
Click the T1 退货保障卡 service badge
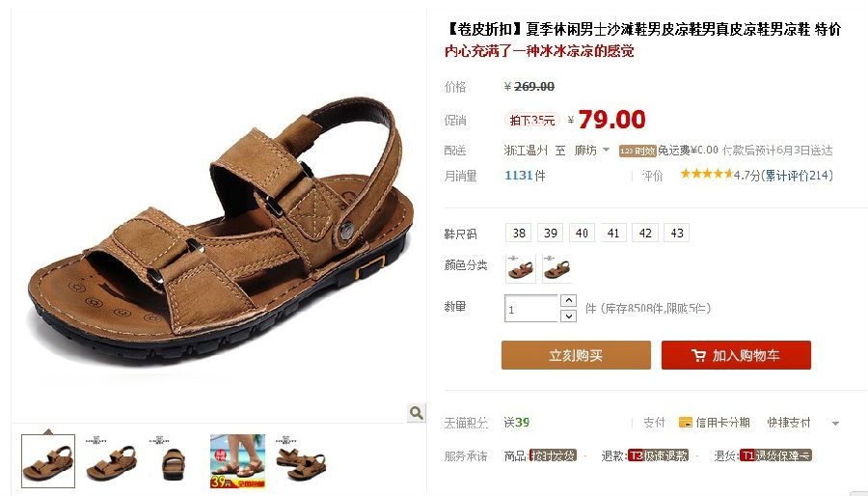click(x=775, y=455)
